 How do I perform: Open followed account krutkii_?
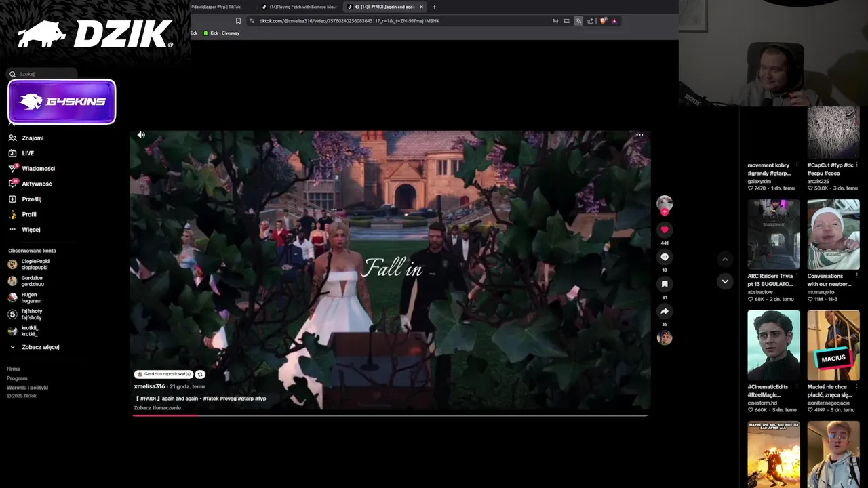click(x=23, y=331)
